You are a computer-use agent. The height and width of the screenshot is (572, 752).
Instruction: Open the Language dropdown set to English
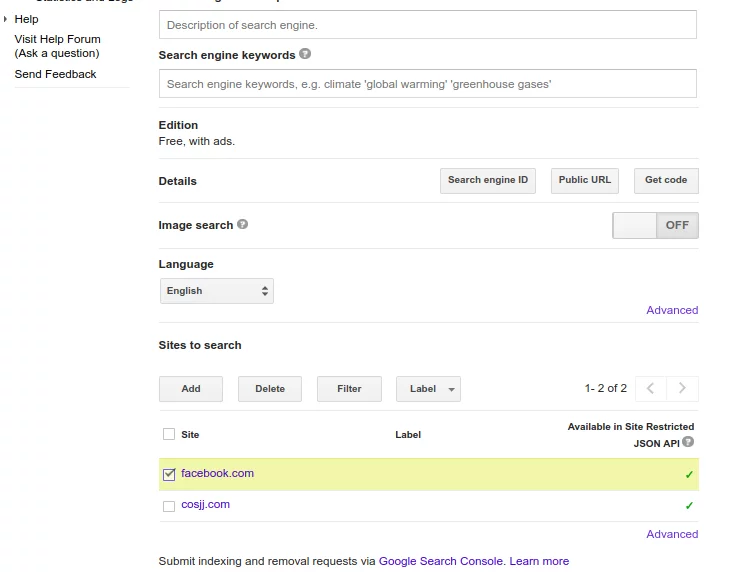(x=216, y=291)
